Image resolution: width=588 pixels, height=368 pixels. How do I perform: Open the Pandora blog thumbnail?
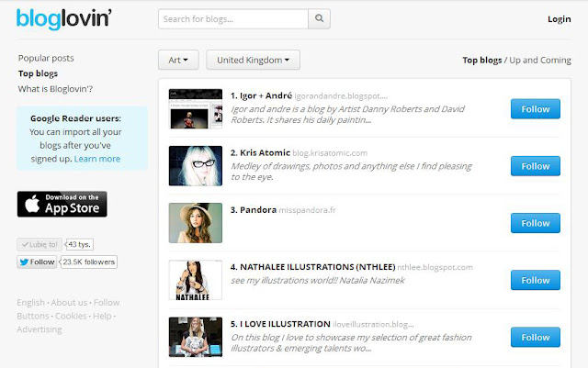[x=196, y=223]
